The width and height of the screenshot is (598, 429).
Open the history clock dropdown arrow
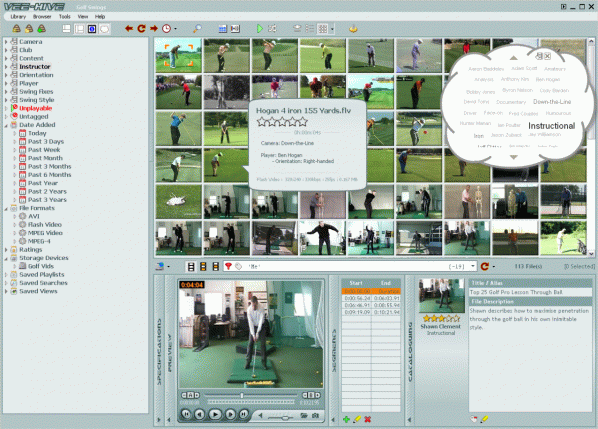(x=175, y=29)
